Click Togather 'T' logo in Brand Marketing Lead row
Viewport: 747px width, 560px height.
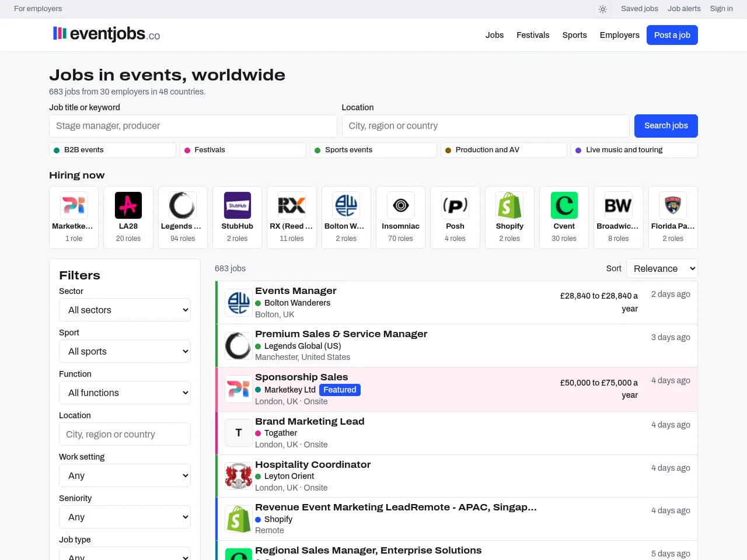click(x=239, y=433)
